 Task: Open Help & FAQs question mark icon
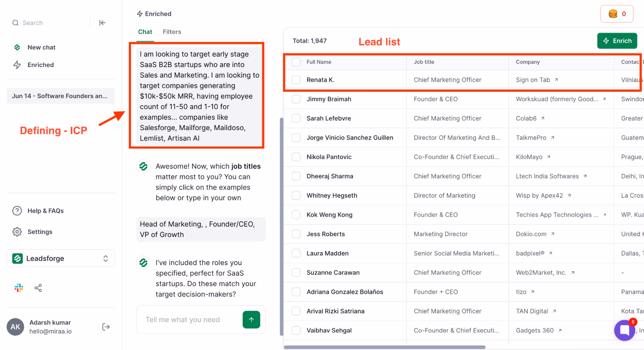pos(17,211)
